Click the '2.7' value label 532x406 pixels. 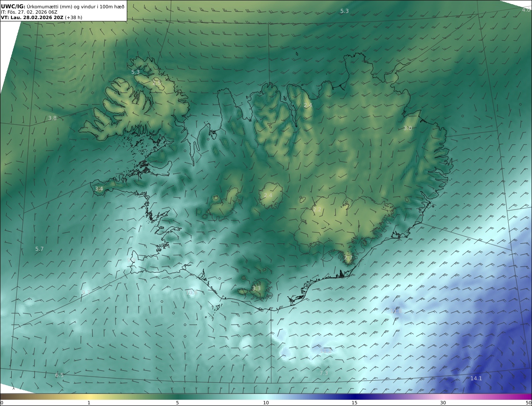point(348,258)
